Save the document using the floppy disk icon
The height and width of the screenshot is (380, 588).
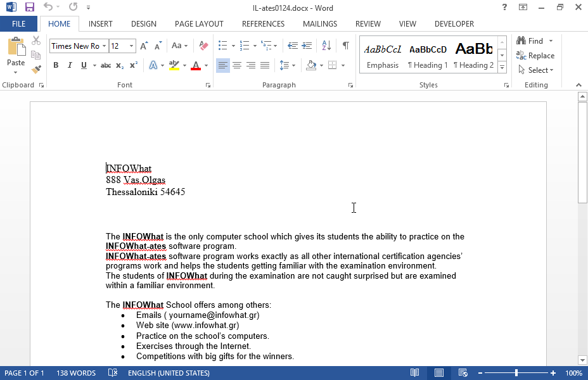[29, 7]
